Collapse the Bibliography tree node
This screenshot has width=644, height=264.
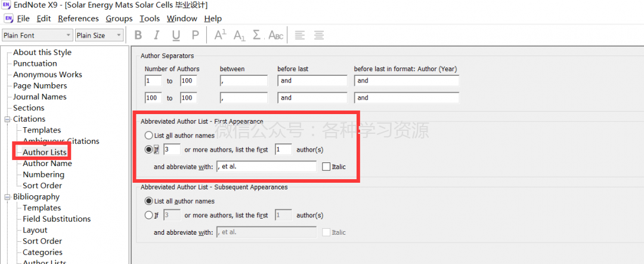[7, 197]
